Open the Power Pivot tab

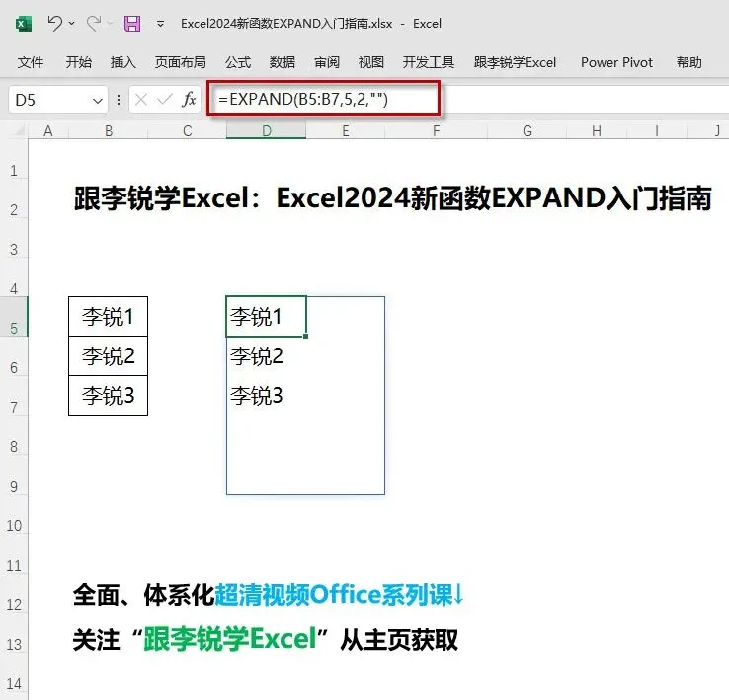616,62
